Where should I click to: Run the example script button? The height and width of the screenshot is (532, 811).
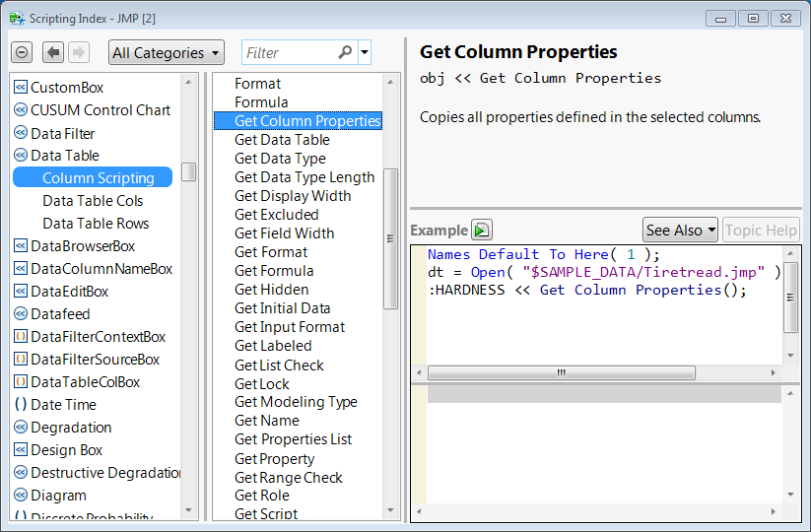481,230
